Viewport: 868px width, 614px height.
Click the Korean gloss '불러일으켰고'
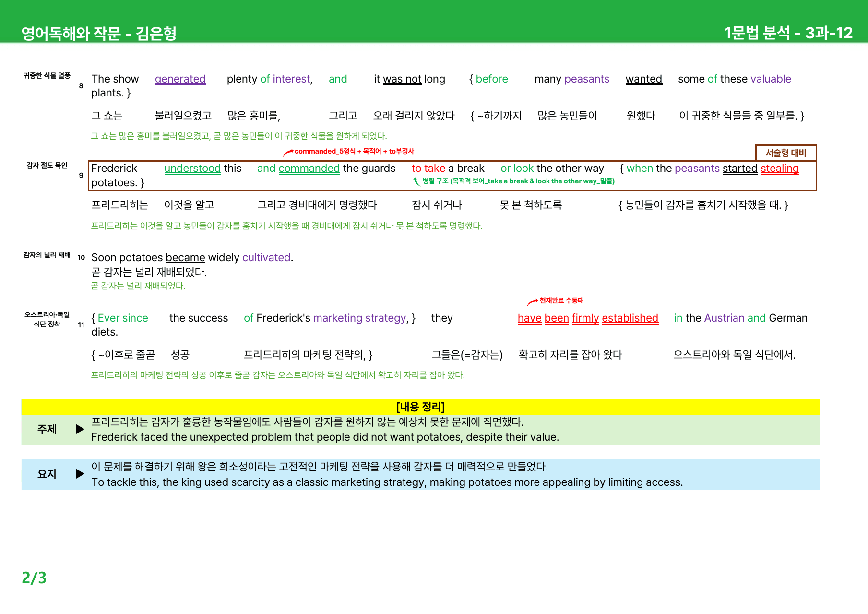tap(183, 115)
